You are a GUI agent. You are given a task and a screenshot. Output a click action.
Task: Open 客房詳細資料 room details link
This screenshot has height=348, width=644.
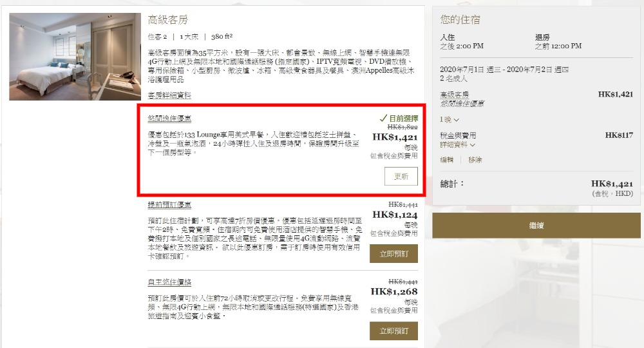click(x=169, y=95)
